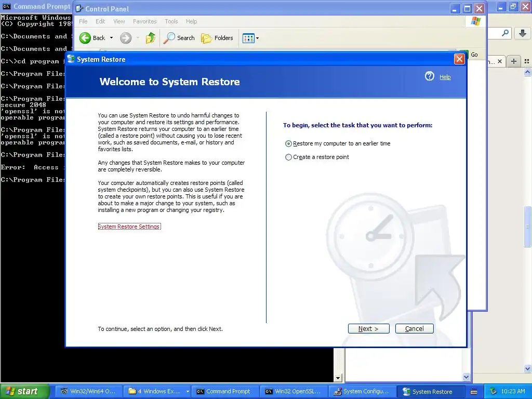
Task: Click Search in Control Panel toolbar
Action: (179, 38)
